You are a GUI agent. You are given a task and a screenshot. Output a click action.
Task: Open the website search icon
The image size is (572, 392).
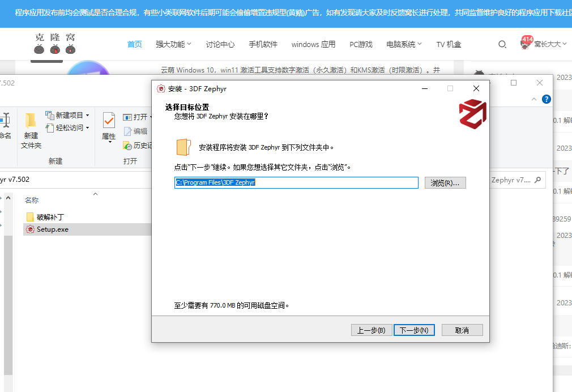click(502, 45)
